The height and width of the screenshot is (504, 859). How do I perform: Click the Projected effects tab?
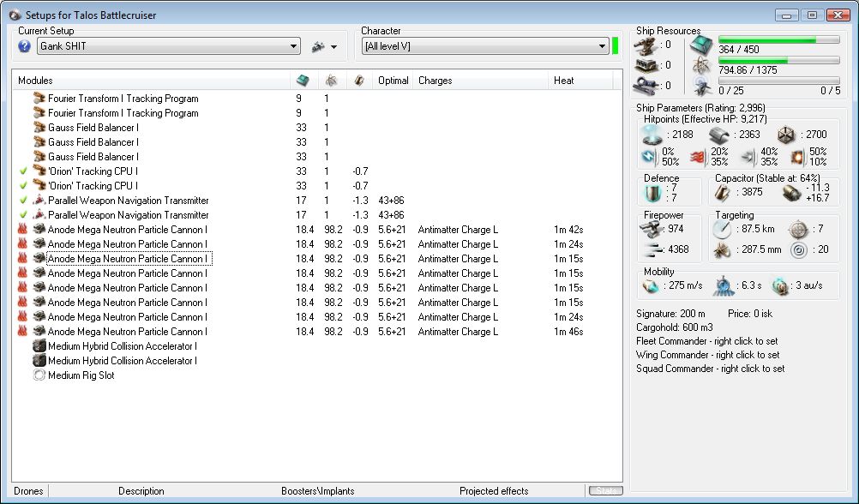pyautogui.click(x=493, y=491)
